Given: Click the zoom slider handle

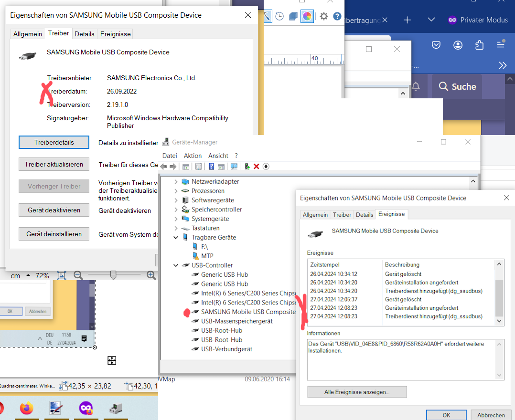Looking at the screenshot, I should (x=113, y=275).
